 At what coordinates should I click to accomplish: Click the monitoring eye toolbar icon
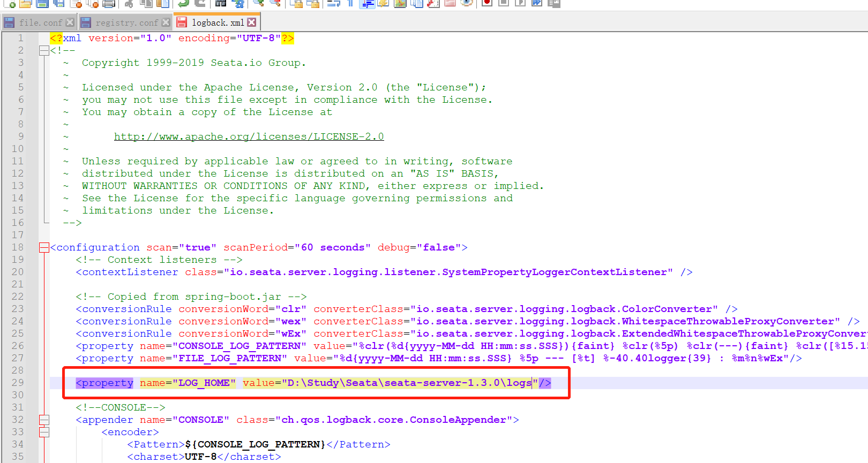tap(467, 3)
